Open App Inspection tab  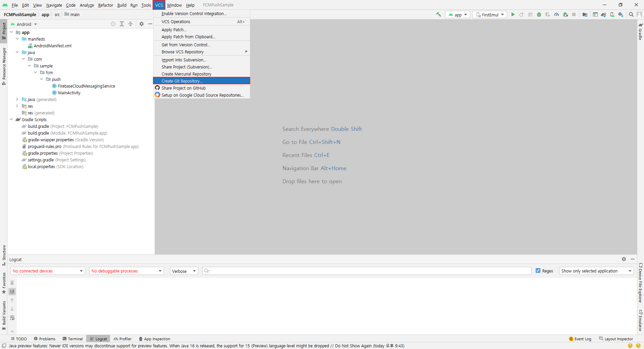click(155, 339)
